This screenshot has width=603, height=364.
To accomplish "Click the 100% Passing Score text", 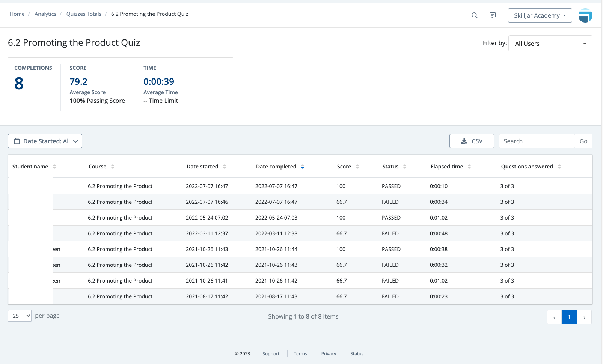I will click(x=97, y=101).
